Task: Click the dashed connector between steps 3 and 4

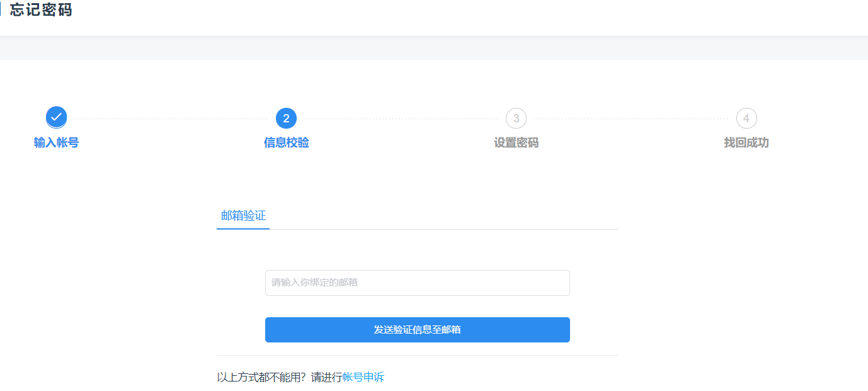Action: coord(631,119)
